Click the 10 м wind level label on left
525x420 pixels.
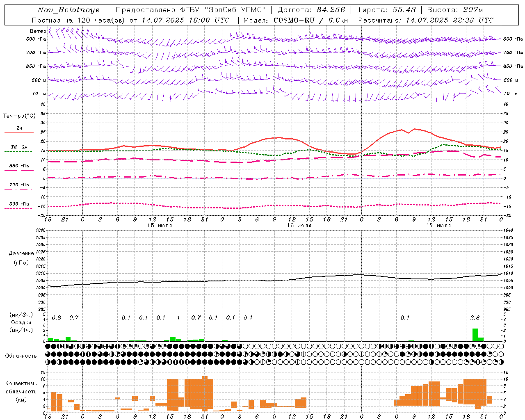pos(39,94)
